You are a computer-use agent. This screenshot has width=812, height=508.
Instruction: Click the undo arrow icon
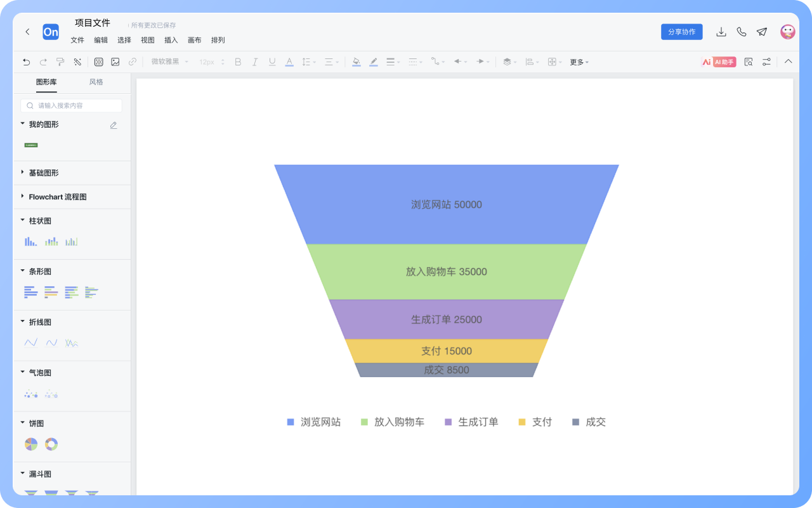[x=26, y=62]
